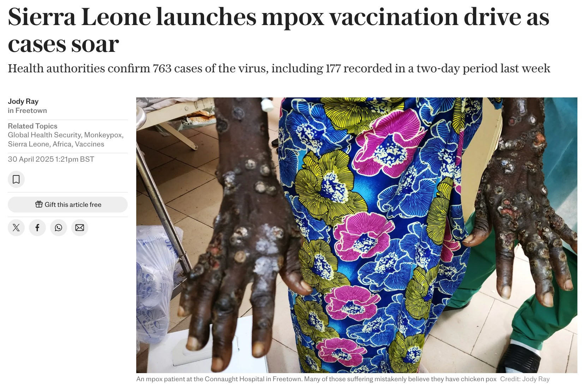Open Global Health Security topic

(x=44, y=135)
